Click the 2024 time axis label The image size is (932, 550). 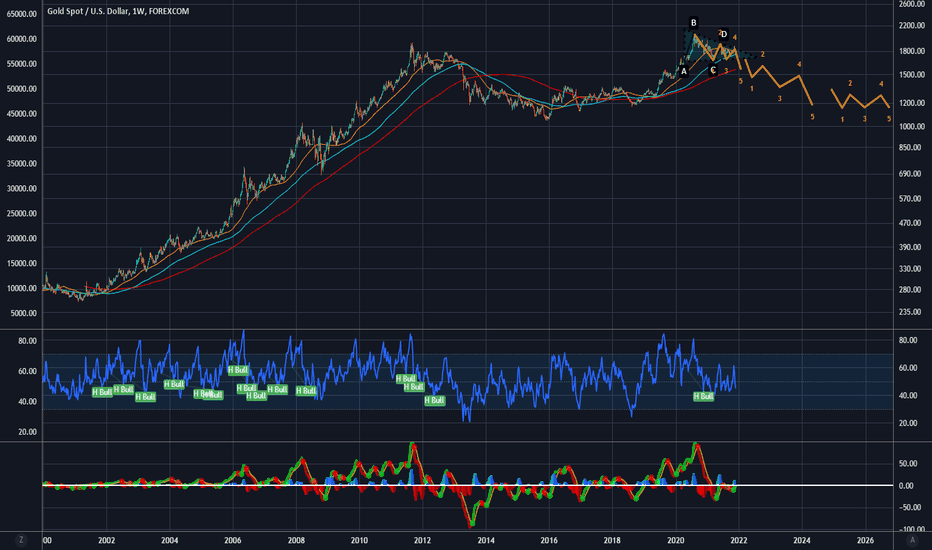click(x=802, y=540)
